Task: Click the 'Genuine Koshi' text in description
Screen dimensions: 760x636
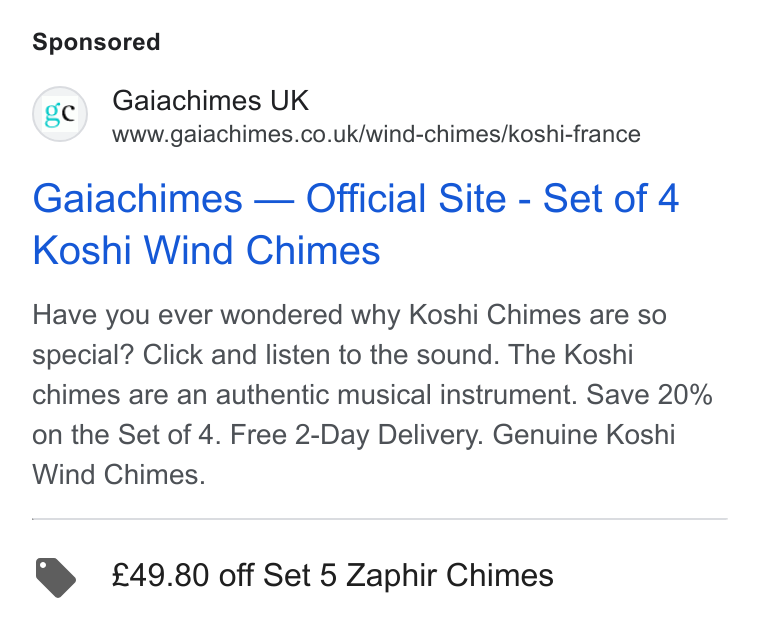Action: pos(584,434)
